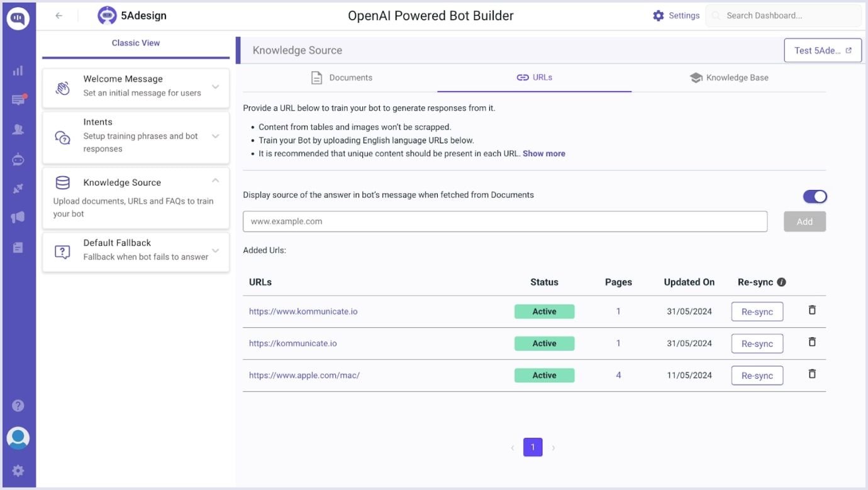Open conversations icon with red notification dot
Image resolution: width=868 pixels, height=490 pixels.
[x=18, y=100]
